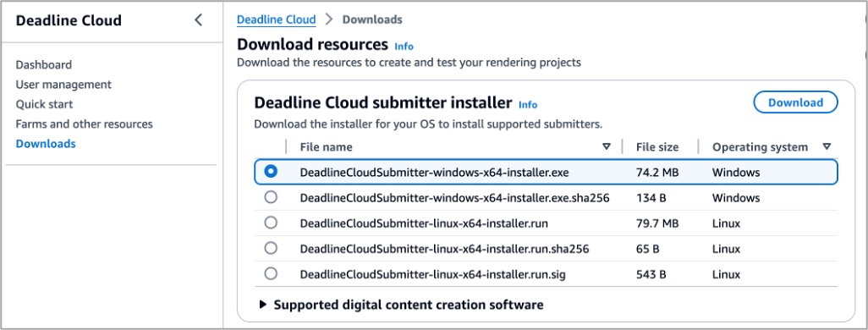Image resolution: width=868 pixels, height=330 pixels.
Task: Click file name DeadlineCloudSubmitter-linux-x64-installer.run.sha256
Action: point(444,249)
